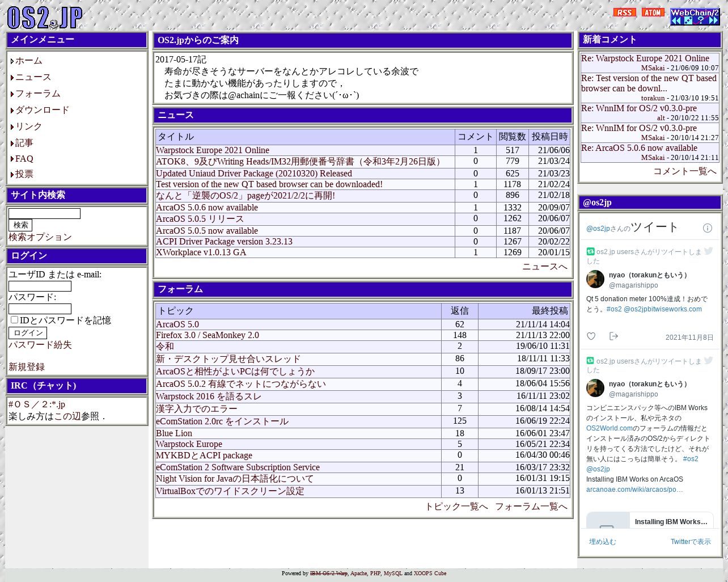This screenshot has width=728, height=582.
Task: Open Blue Lion forum topic
Action: point(174,433)
